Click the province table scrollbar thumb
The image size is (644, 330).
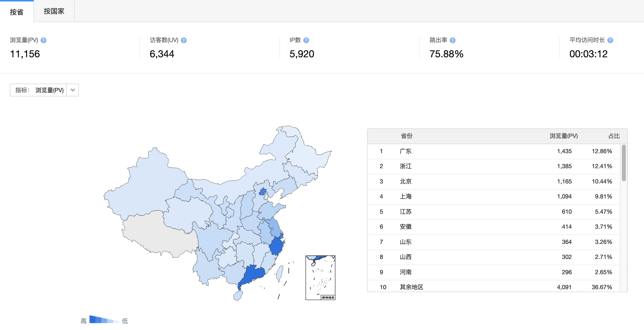[624, 163]
